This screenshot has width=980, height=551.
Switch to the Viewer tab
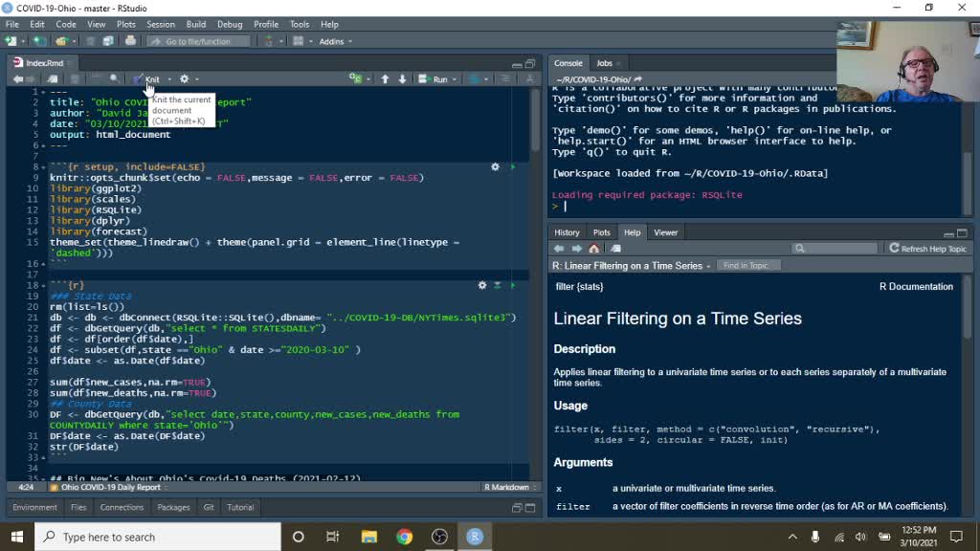[666, 232]
